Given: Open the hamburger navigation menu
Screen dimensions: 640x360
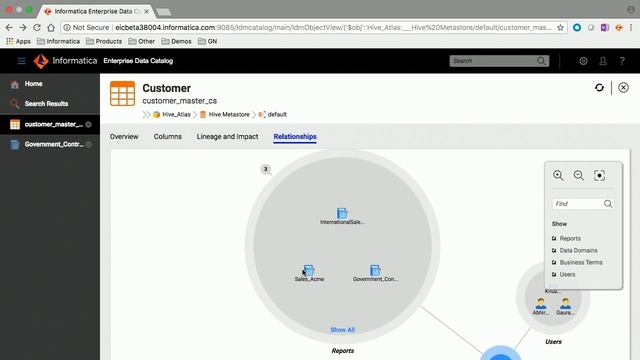Looking at the screenshot, I should pos(21,61).
